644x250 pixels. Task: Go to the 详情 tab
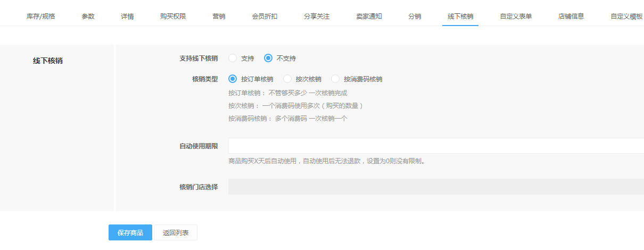click(127, 16)
